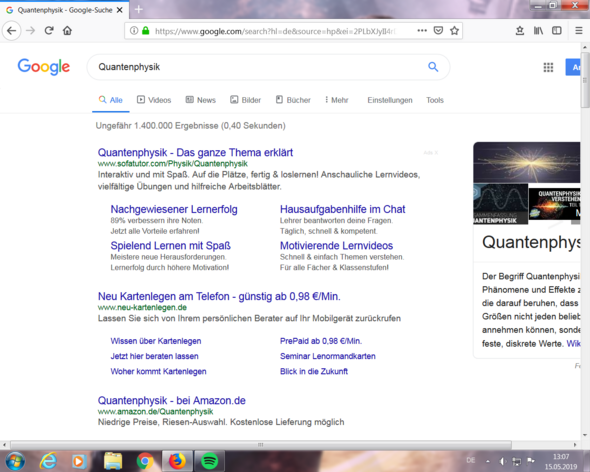Open the Nachgewiesener Lernerfolg sitelink
The image size is (590, 472).
tap(174, 209)
